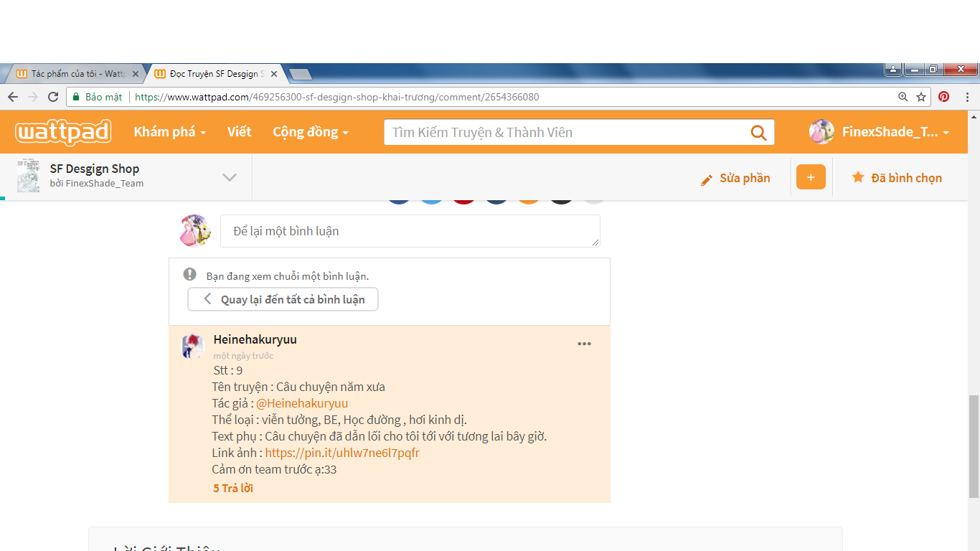The height and width of the screenshot is (551, 980).
Task: Expand the SF Desgign Shop chapter list
Action: (x=230, y=177)
